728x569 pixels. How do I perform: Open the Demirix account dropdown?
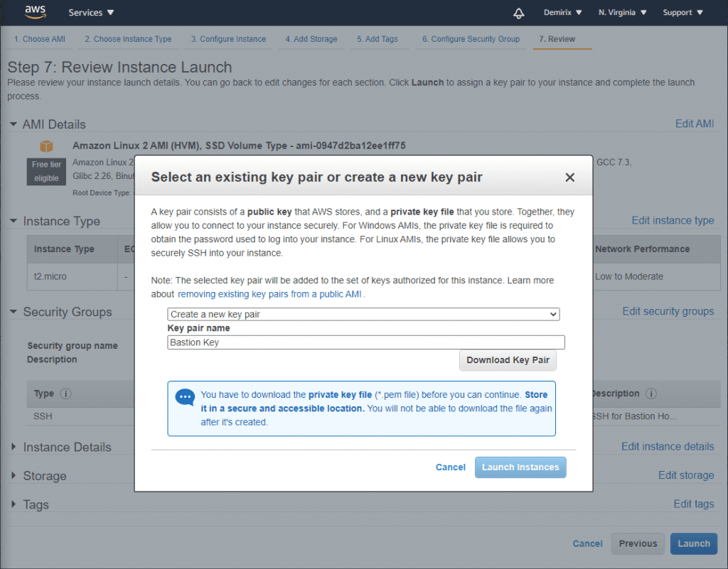(x=563, y=13)
